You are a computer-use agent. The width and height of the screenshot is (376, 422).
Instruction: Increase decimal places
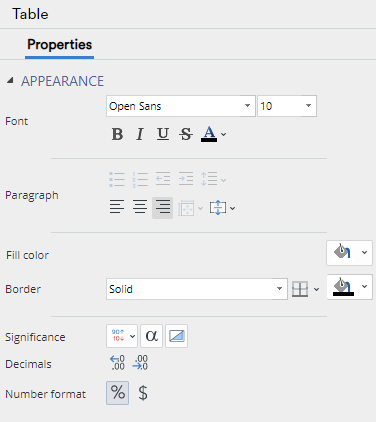click(x=117, y=363)
